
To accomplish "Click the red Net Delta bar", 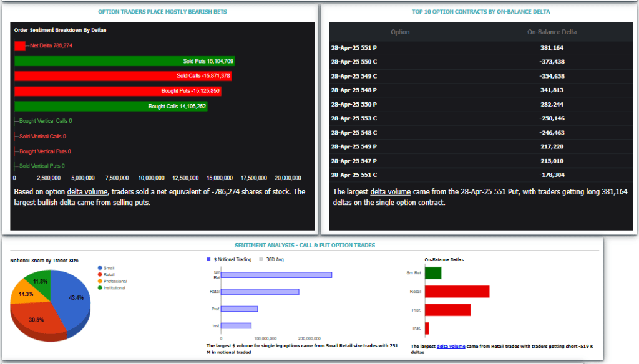I will (19, 46).
